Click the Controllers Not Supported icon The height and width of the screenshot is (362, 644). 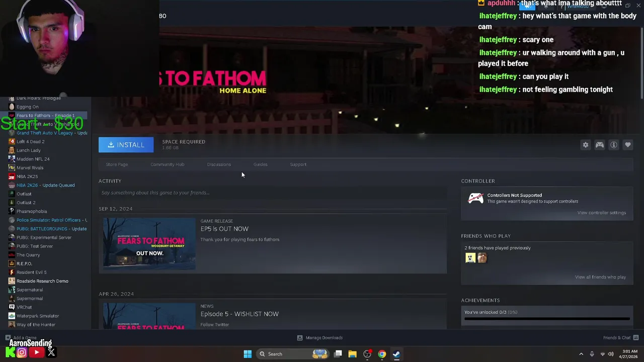[x=475, y=198]
